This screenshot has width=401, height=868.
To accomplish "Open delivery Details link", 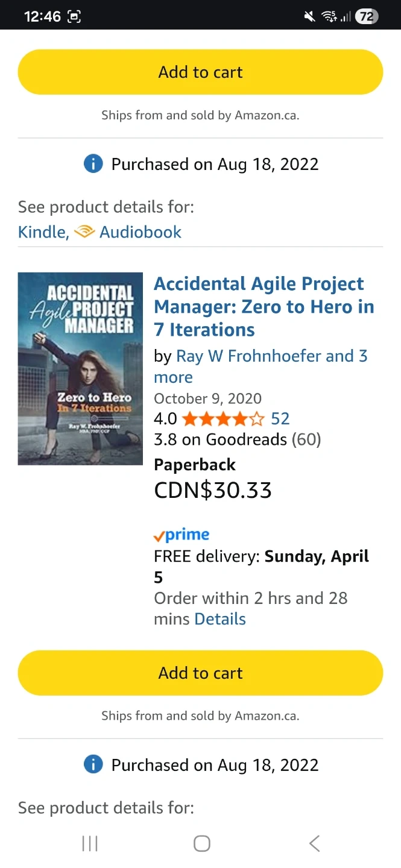I will tap(220, 619).
